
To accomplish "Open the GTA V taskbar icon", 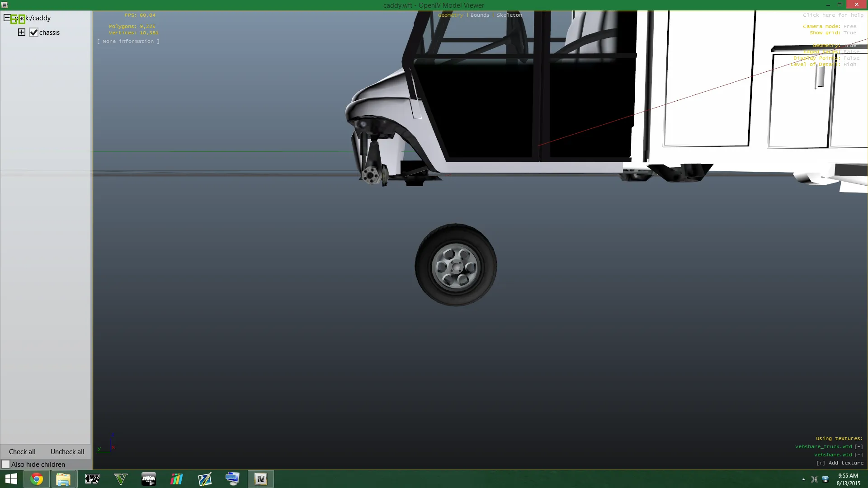I will 121,479.
